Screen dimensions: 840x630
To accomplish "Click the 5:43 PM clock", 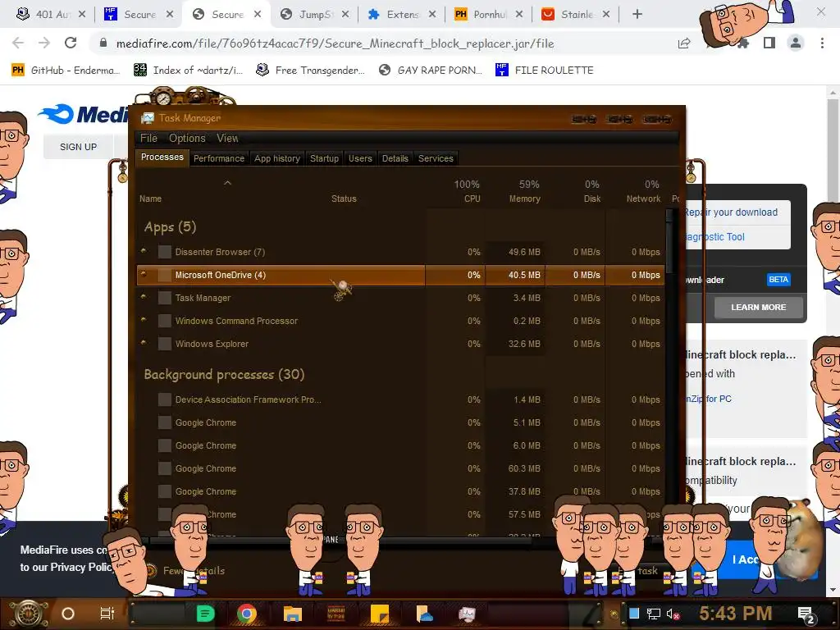I will pos(735,614).
